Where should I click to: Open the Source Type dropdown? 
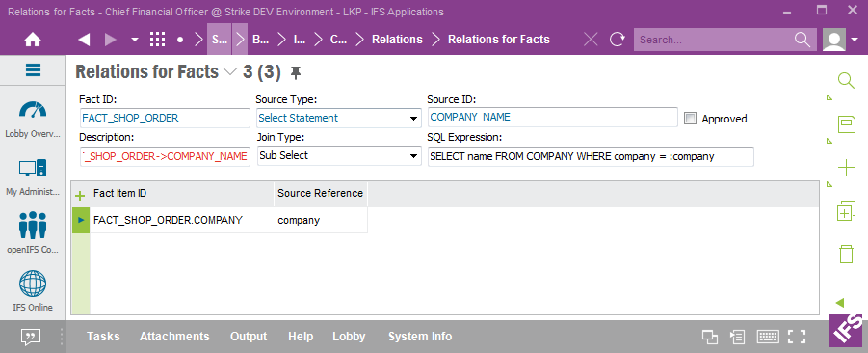[337, 118]
